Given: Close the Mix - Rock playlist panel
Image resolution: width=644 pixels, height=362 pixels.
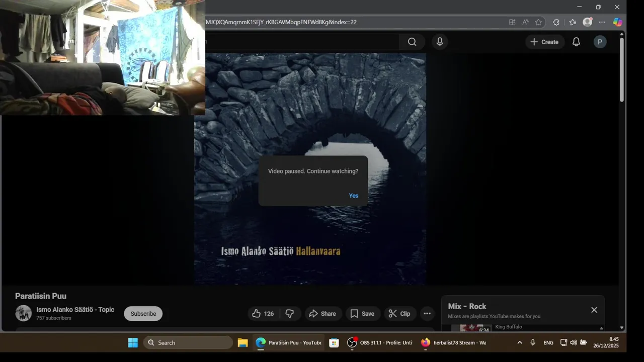Looking at the screenshot, I should (594, 310).
